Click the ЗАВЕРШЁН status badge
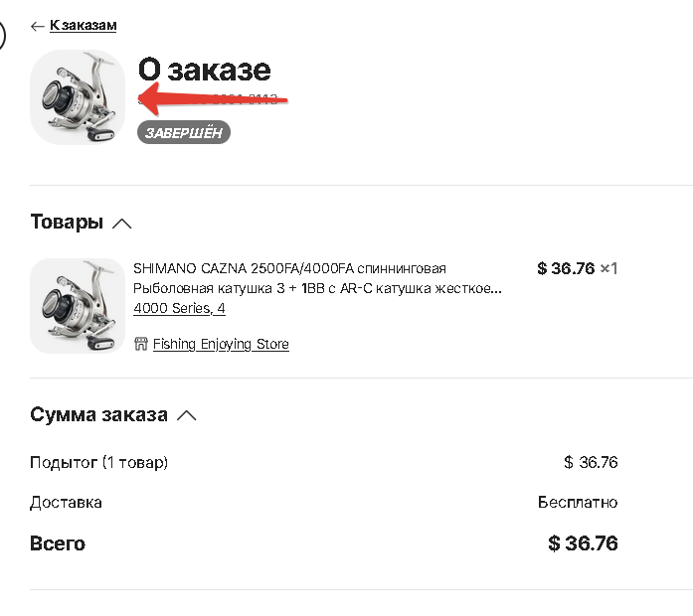 click(184, 132)
